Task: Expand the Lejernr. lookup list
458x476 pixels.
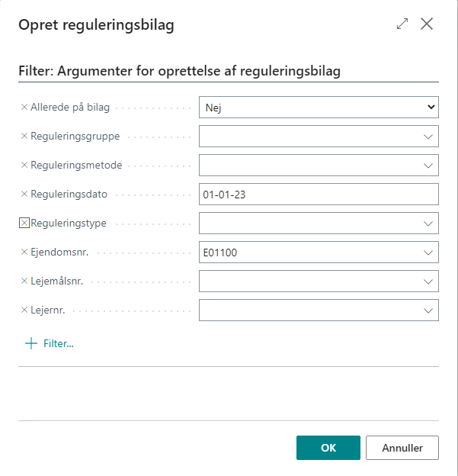Action: (428, 310)
